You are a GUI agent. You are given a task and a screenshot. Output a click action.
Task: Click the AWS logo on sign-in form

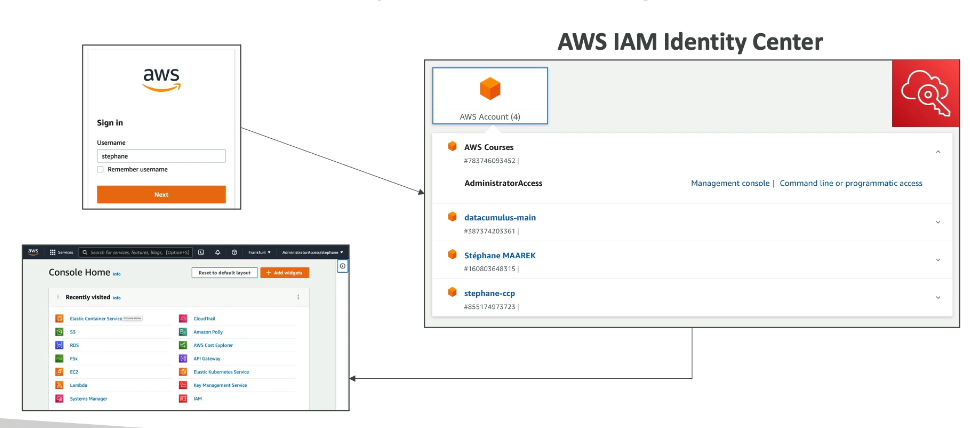click(x=161, y=80)
